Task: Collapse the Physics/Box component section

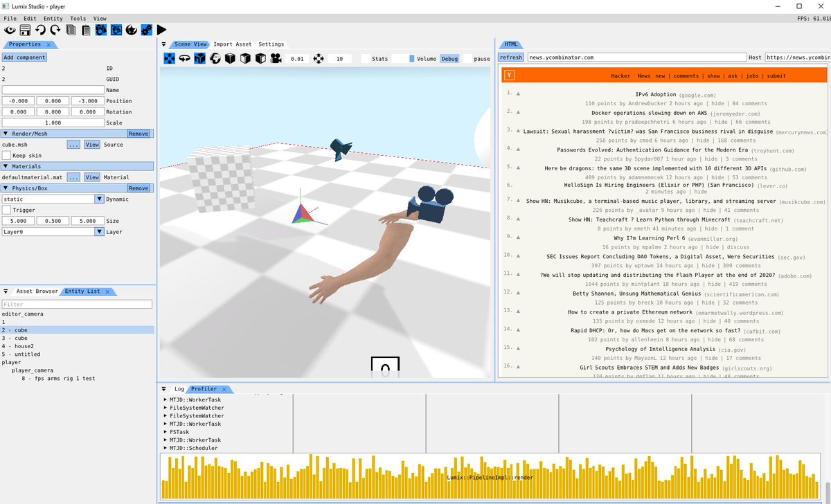Action: pos(6,188)
